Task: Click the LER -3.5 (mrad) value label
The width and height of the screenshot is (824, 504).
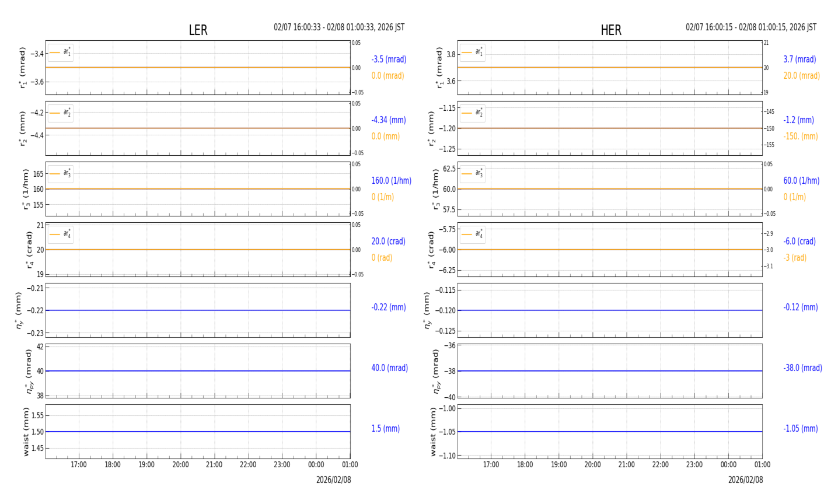Action: (389, 60)
